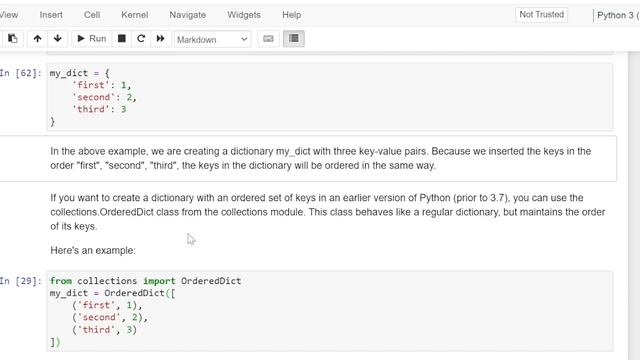Click the paste cells clipboard icon

click(x=13, y=39)
